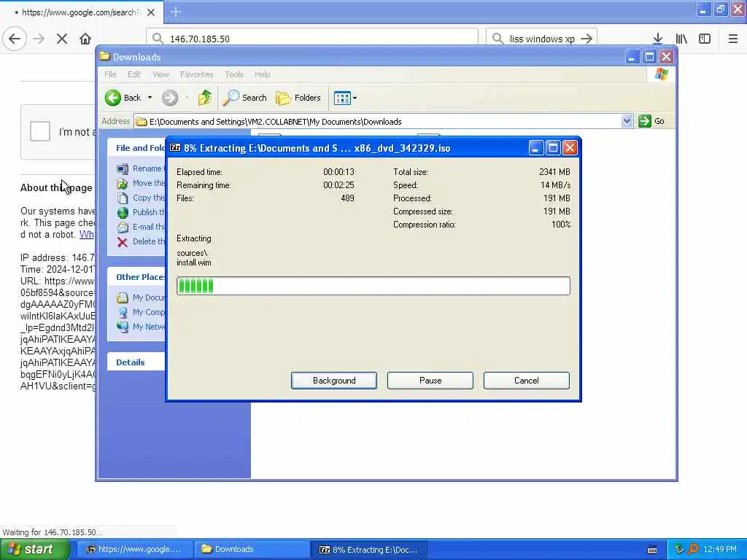The height and width of the screenshot is (560, 747).
Task: Open Help menu in Downloads window
Action: click(262, 74)
